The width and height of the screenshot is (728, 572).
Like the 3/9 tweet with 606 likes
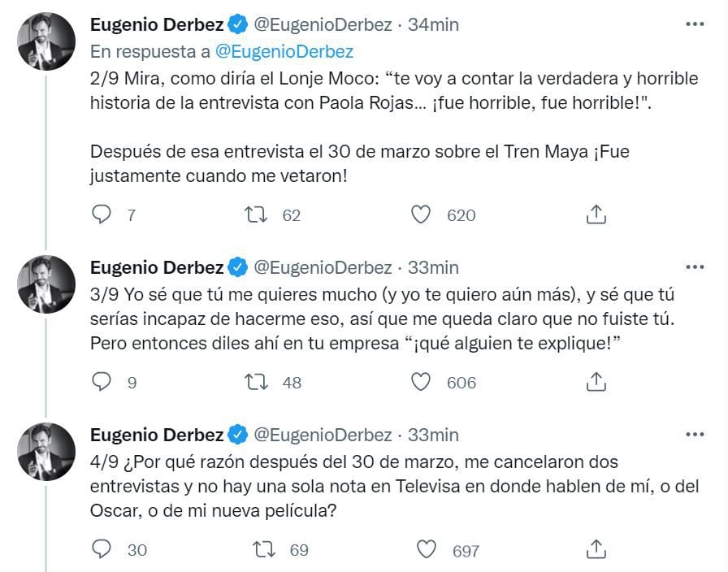click(421, 382)
